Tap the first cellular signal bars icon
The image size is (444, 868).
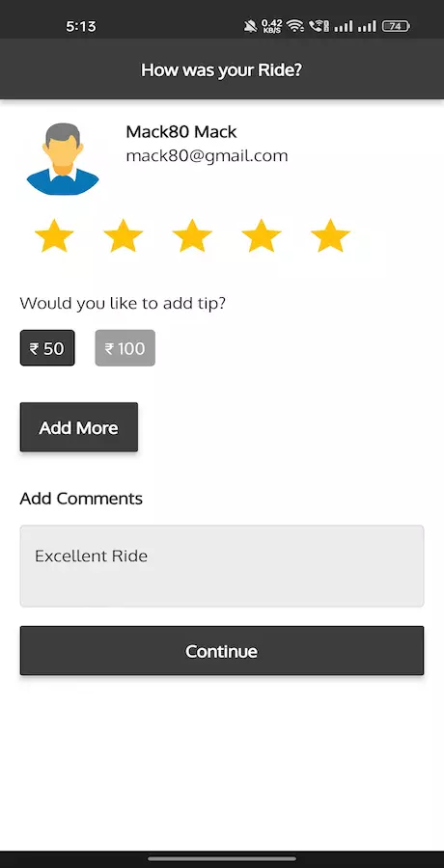click(344, 25)
